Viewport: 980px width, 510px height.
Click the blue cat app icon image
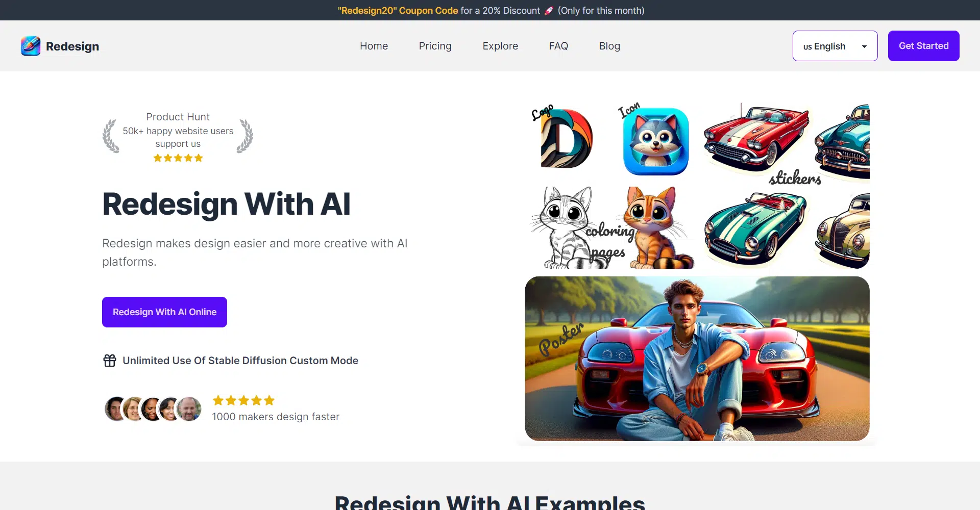point(656,141)
